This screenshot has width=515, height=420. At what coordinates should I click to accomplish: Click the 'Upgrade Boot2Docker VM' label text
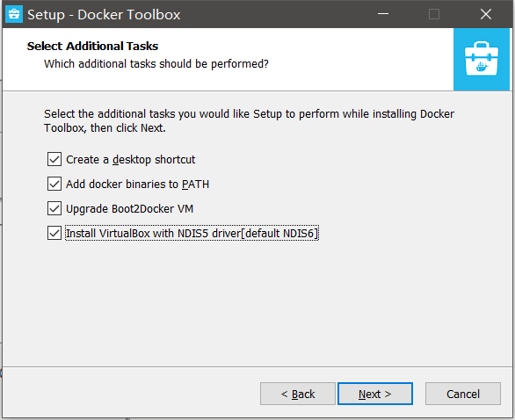coord(130,209)
